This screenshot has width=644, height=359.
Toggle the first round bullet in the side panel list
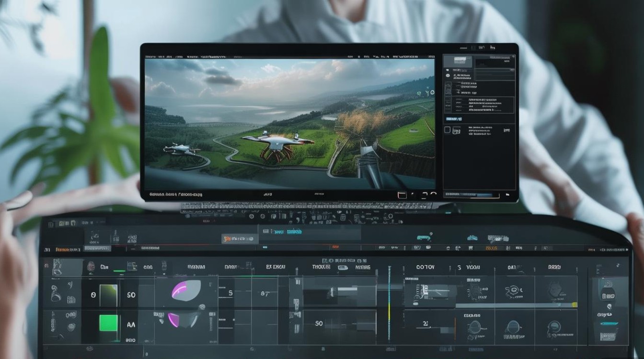448,70
